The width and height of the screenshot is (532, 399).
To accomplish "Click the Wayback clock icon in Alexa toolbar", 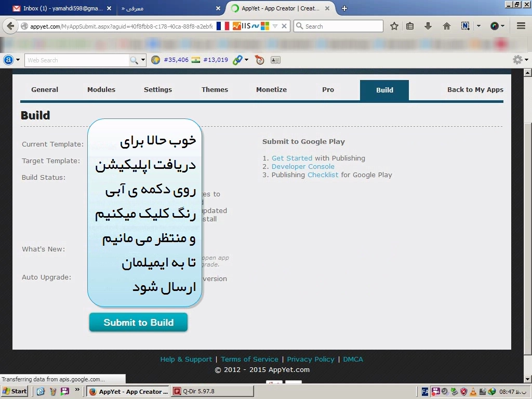I will 260,60.
